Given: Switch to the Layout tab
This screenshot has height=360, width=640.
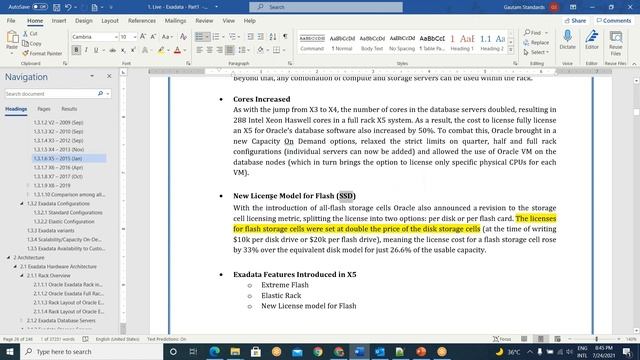Looking at the screenshot, I should (x=110, y=20).
